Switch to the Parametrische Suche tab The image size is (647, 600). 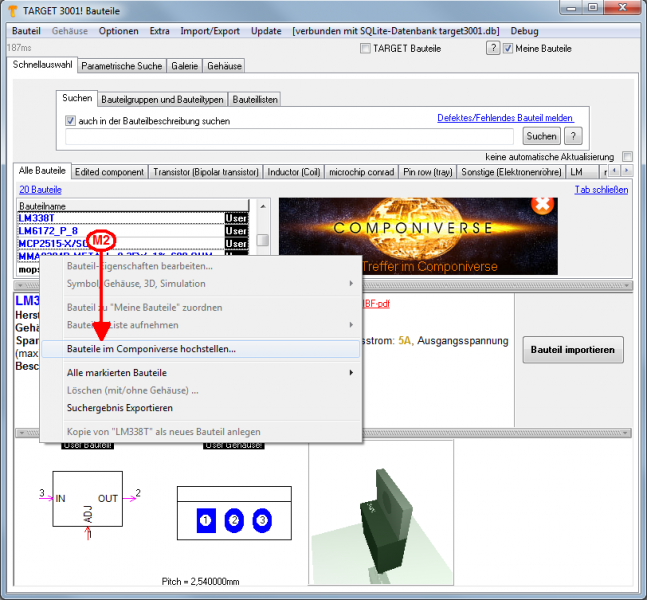tap(122, 66)
